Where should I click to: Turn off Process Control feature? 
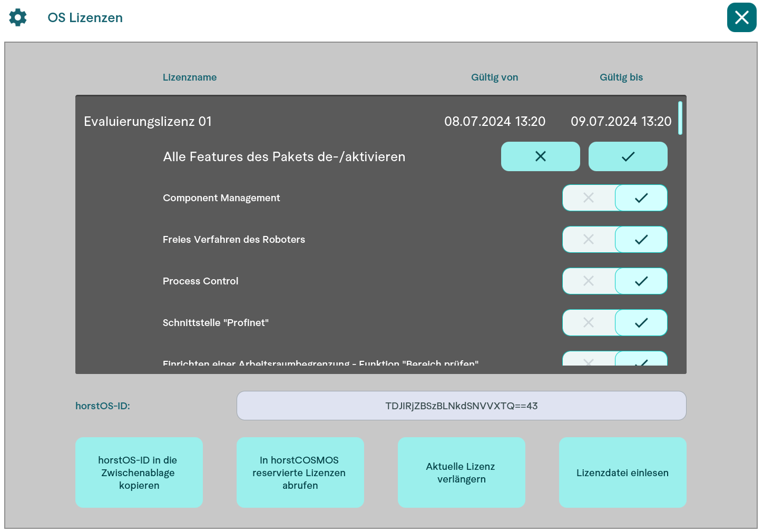[589, 281]
